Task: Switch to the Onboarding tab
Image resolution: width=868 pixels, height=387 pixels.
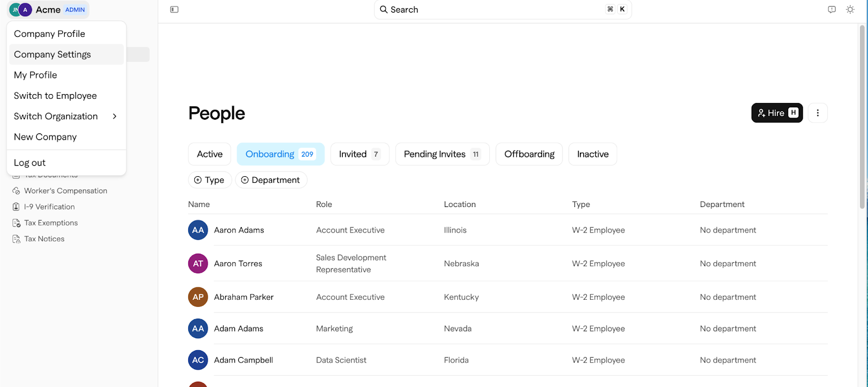Action: 280,154
